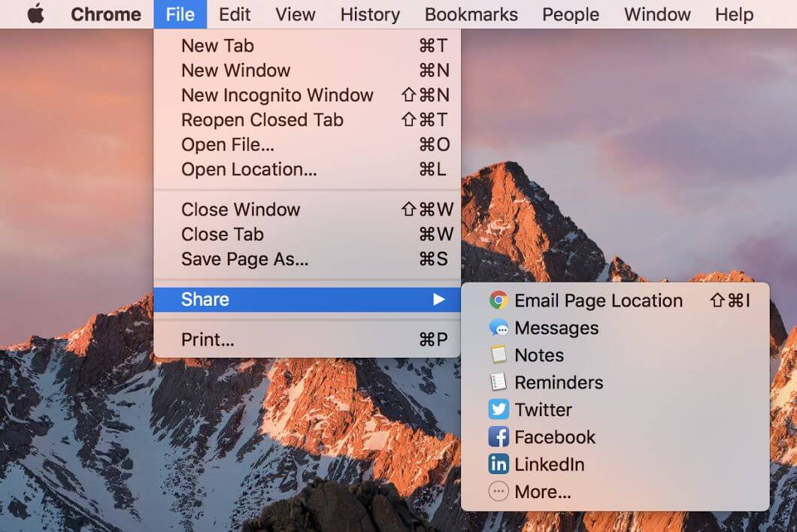Click the More ellipsis circle icon

498,492
